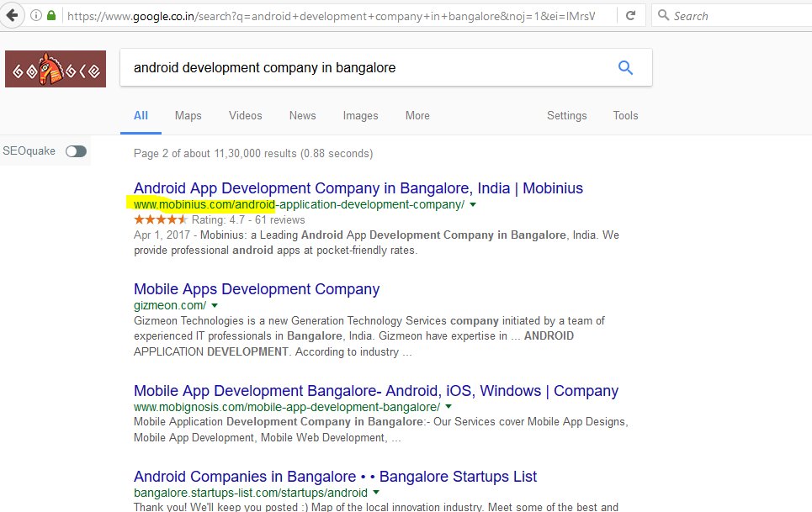Click the Android Companies in Bangalore result
The width and height of the screenshot is (812, 512).
(333, 476)
